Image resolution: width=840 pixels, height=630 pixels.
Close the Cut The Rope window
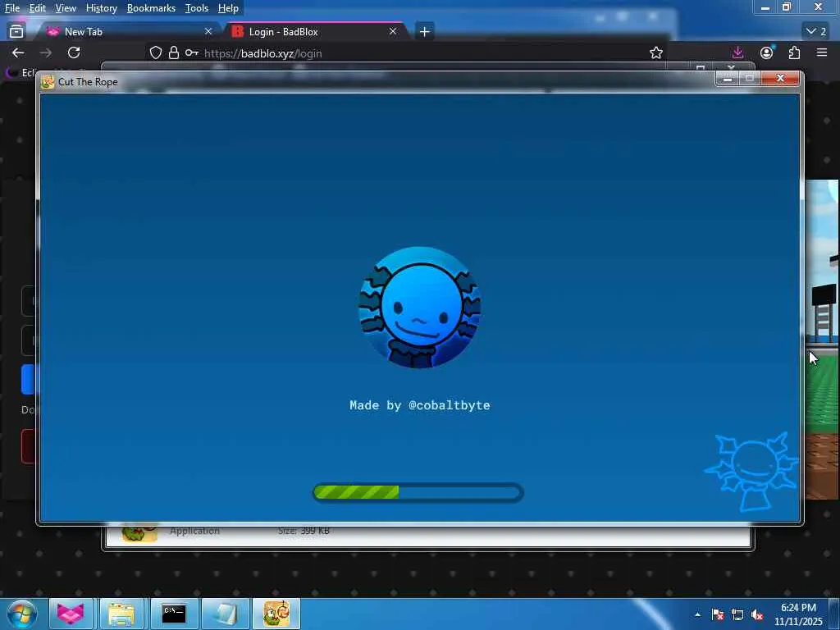(x=781, y=79)
